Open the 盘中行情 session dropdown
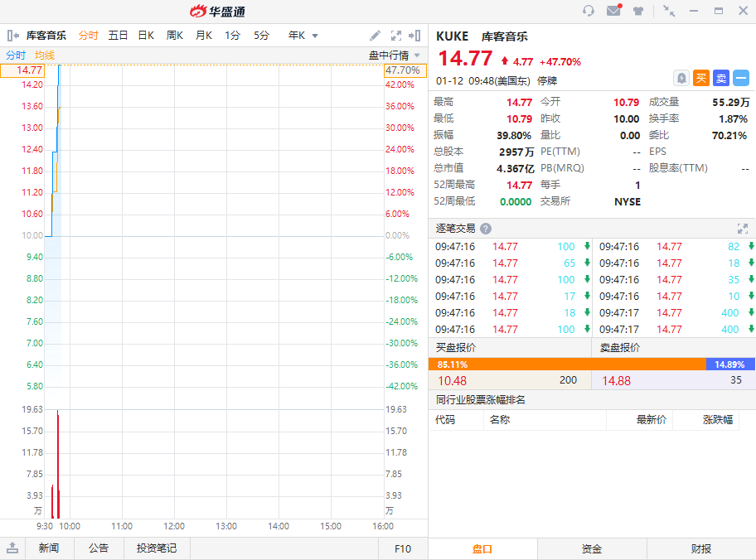The height and width of the screenshot is (560, 756). coord(395,56)
